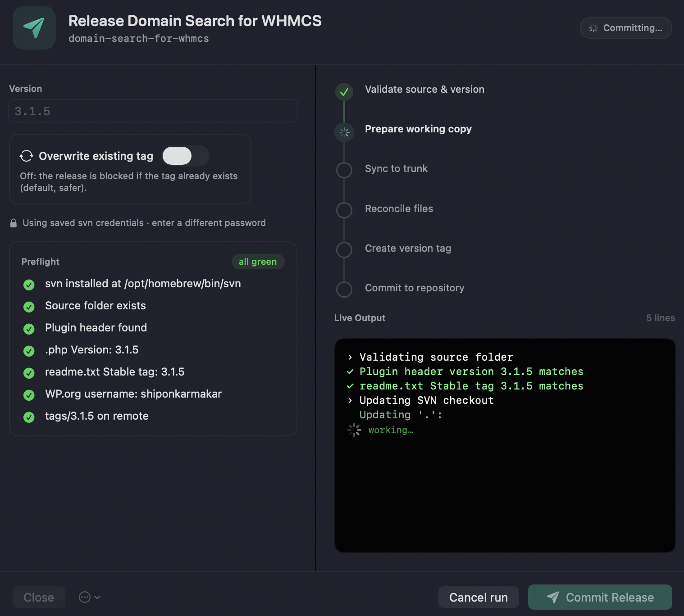Click 'Source folder exists' preflight row
Screen dimensions: 684x616
click(96, 306)
